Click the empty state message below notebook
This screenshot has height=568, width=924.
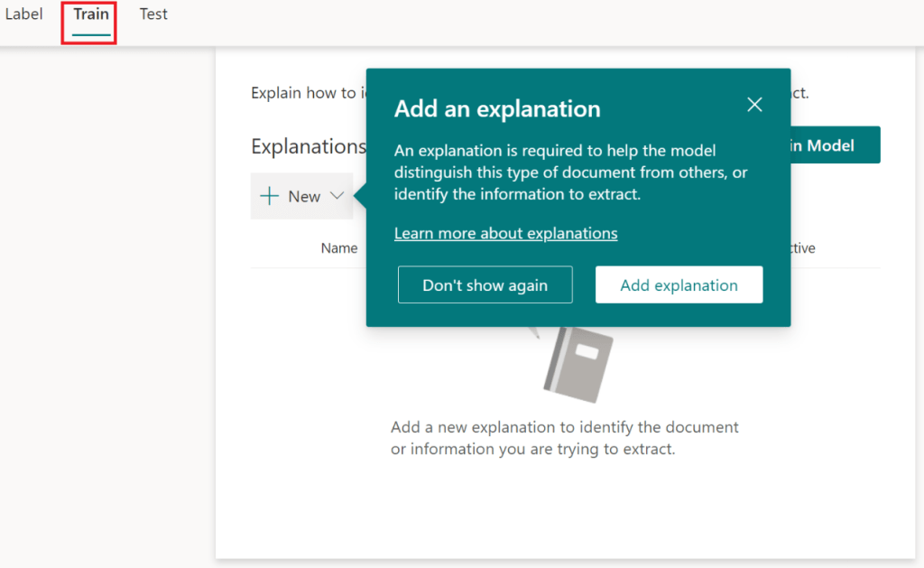coord(564,437)
